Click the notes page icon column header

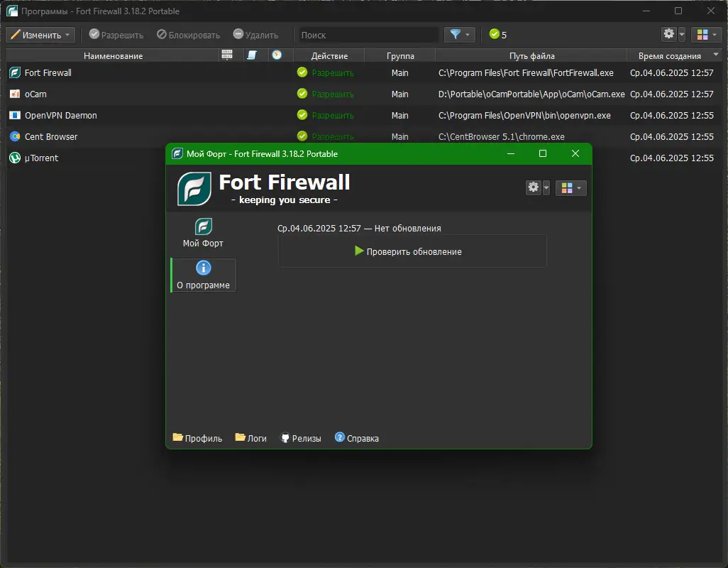pyautogui.click(x=252, y=55)
